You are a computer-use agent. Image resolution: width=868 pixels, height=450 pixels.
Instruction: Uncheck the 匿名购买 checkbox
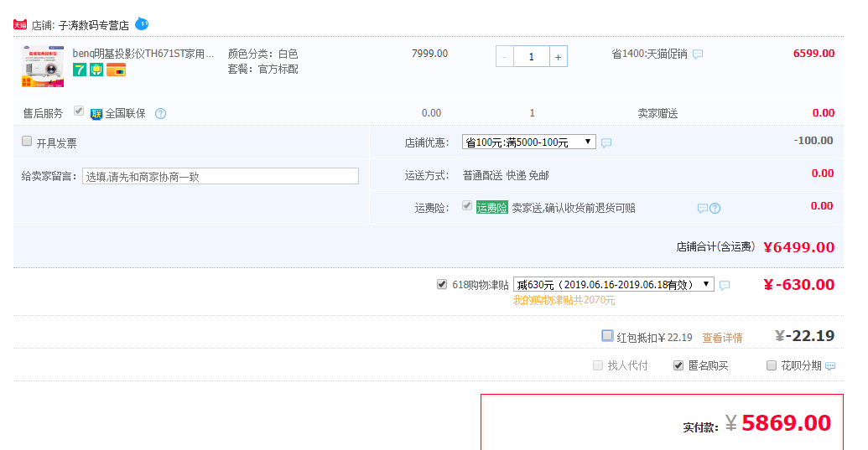(x=678, y=365)
